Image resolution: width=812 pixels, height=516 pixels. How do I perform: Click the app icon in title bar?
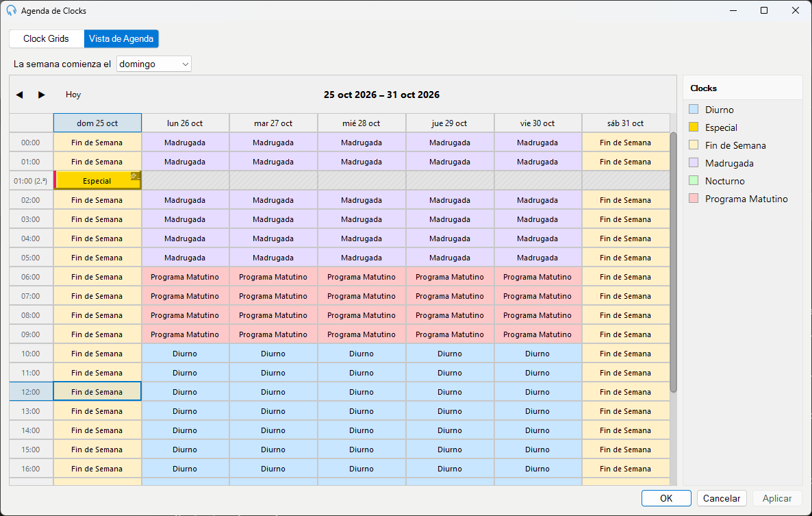pos(12,10)
